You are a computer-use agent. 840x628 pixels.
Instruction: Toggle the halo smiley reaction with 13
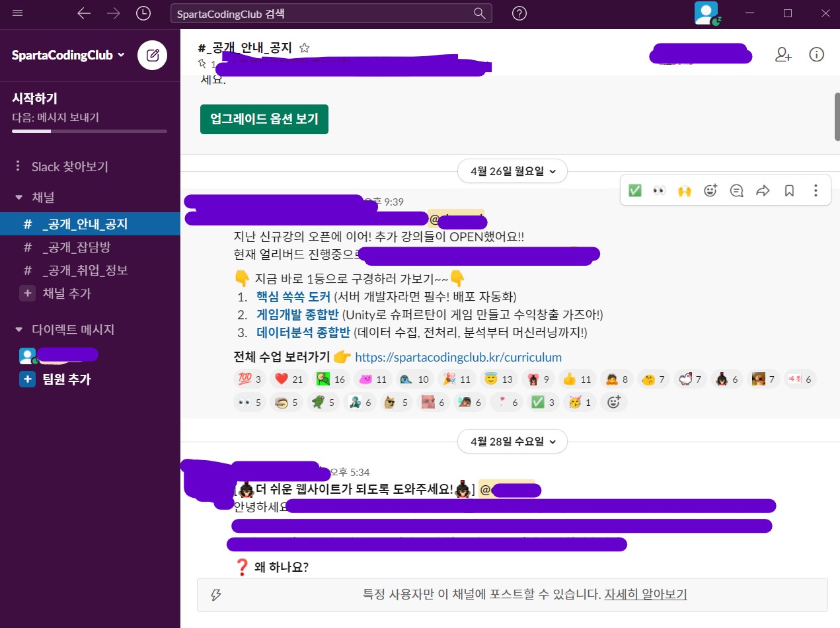498,379
